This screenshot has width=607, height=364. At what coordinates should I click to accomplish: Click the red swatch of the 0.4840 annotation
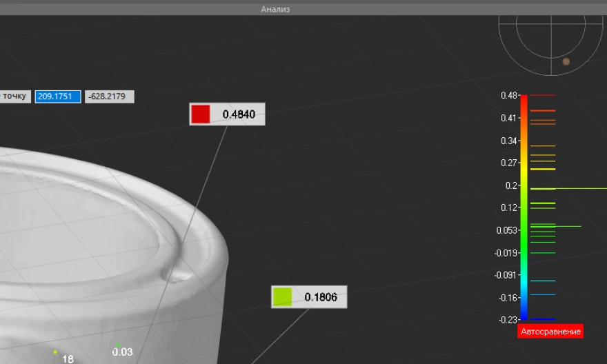pyautogui.click(x=201, y=114)
